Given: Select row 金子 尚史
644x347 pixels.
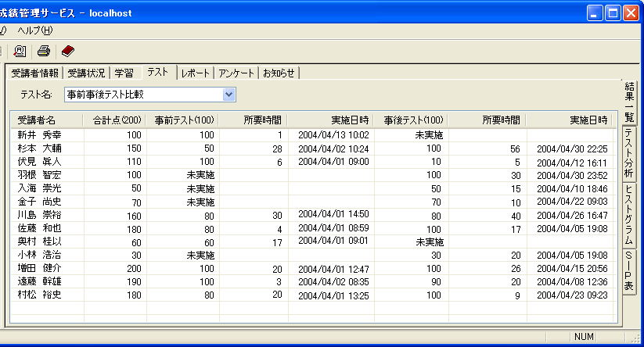Looking at the screenshot, I should coord(314,202).
